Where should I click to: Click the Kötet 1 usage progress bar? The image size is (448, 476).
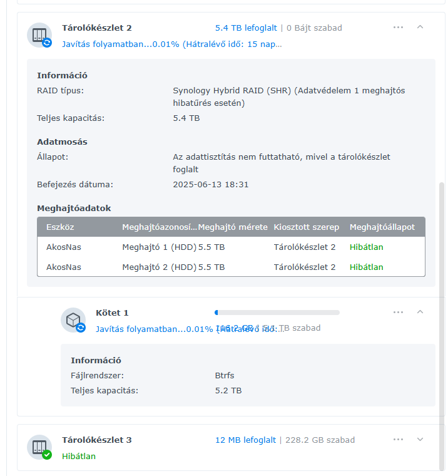(x=277, y=312)
